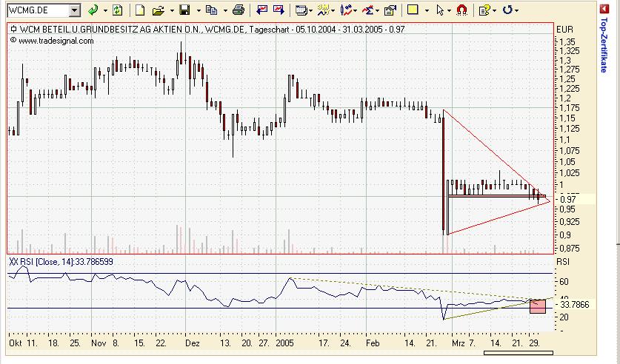Expand the pointer tool dropdown arrow
Screen dimensions: 620x364
point(449,10)
